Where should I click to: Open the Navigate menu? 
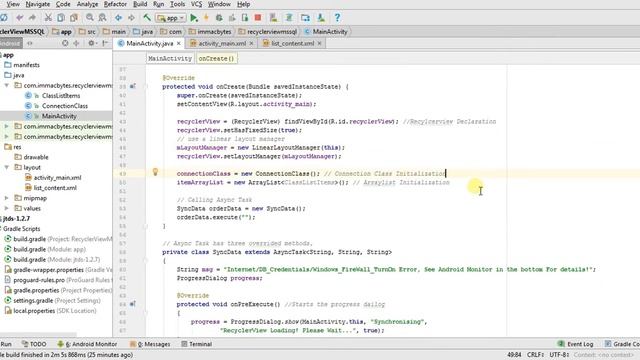coord(38,4)
